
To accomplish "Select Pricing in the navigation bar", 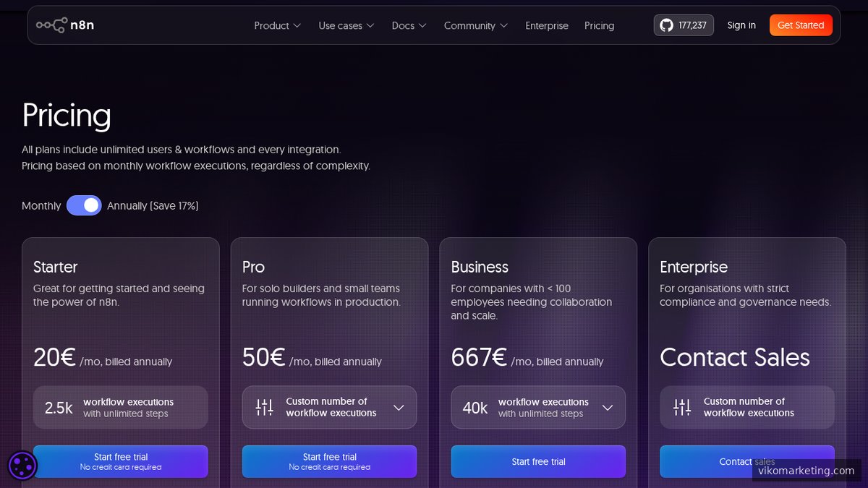I will coord(599,25).
